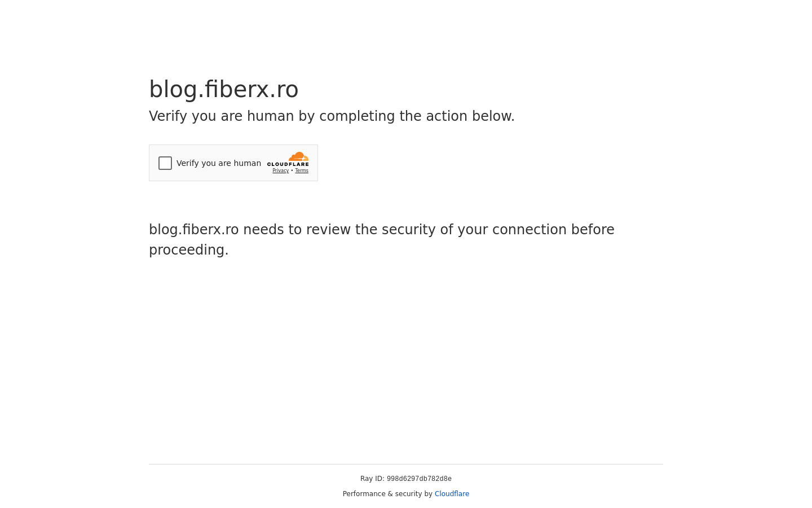Click the word "proceeding." in the paragraph
This screenshot has height=508, width=812.
pyautogui.click(x=189, y=250)
